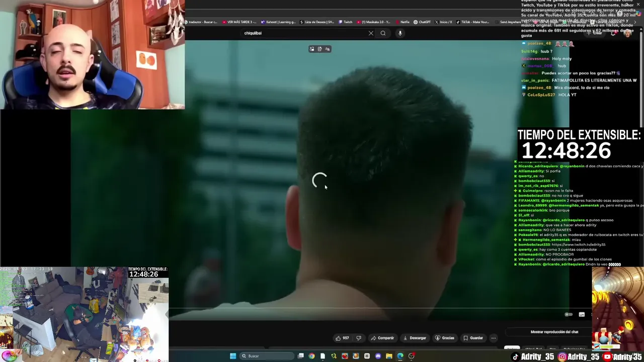Click the translate icon in the floating video toolbar
The height and width of the screenshot is (362, 644).
coord(328,49)
